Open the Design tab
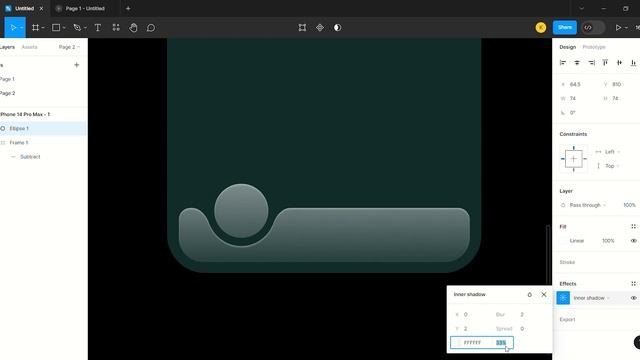 567,47
